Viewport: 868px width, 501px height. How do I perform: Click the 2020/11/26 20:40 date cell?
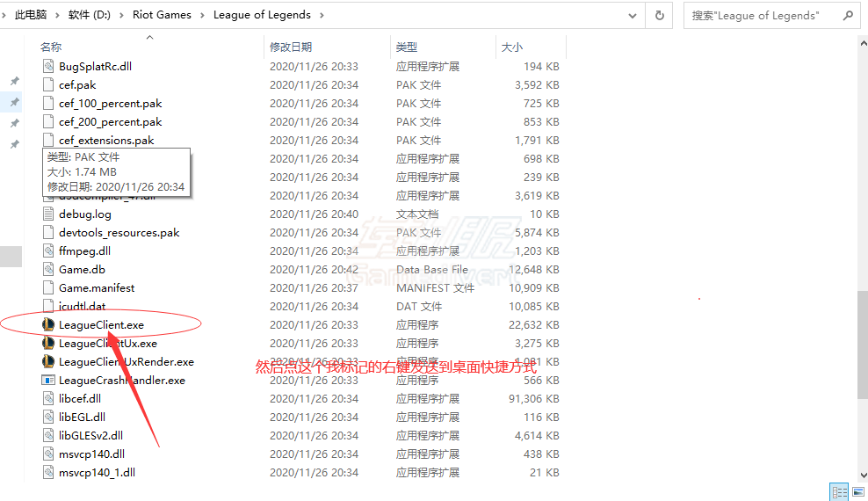tap(314, 214)
